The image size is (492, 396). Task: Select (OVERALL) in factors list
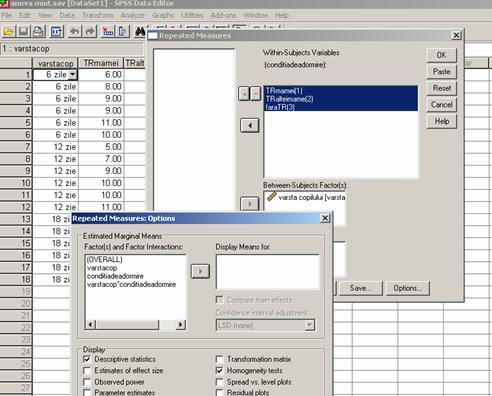click(x=104, y=259)
